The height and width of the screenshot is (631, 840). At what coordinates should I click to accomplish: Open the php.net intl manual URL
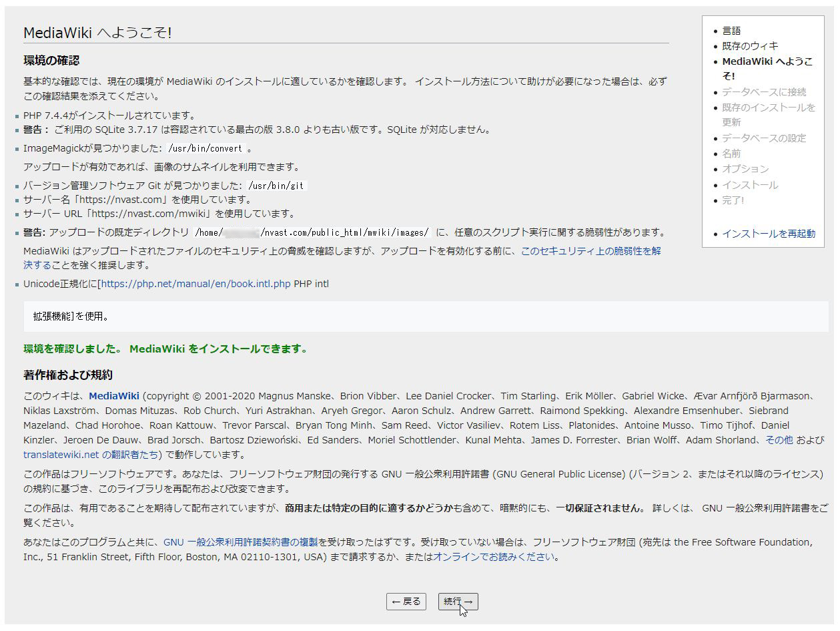tap(195, 284)
